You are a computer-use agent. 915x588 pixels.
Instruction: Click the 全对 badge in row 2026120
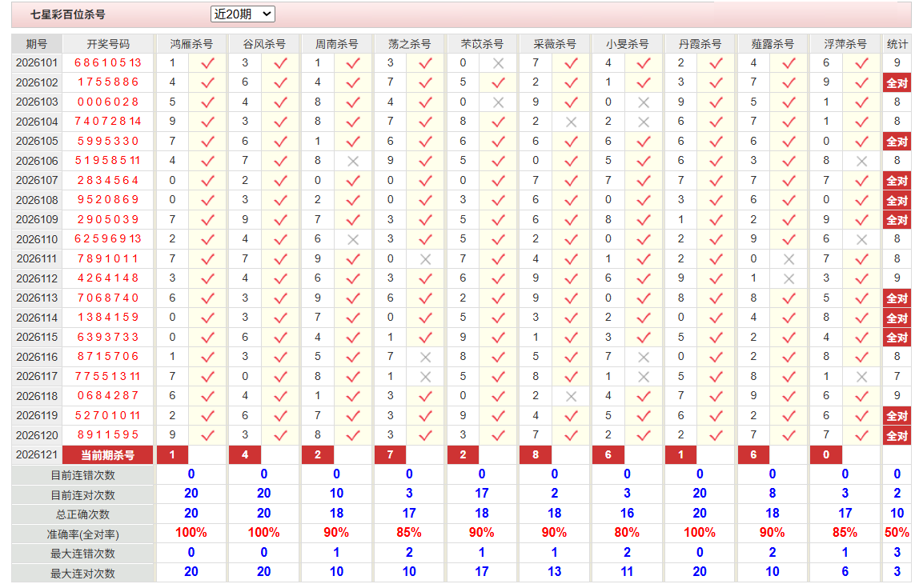(897, 436)
